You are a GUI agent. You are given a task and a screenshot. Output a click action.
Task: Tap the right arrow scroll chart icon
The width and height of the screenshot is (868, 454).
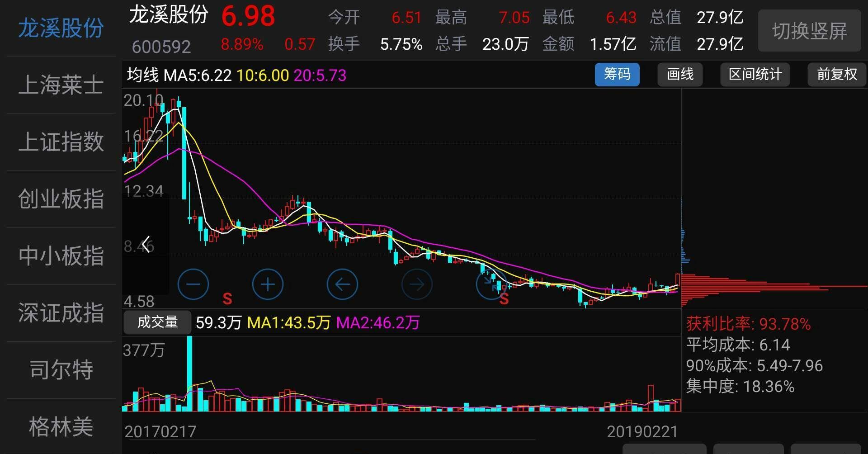417,284
